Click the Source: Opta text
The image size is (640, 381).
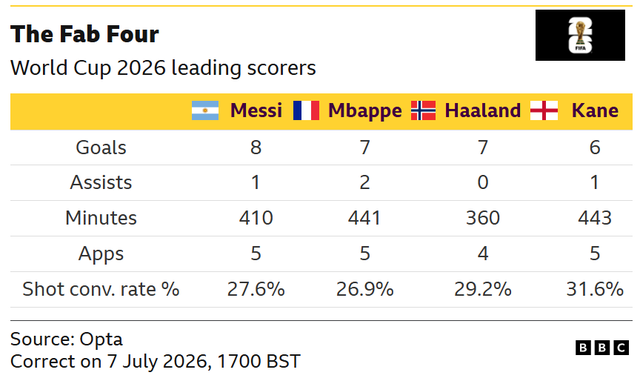click(x=66, y=339)
